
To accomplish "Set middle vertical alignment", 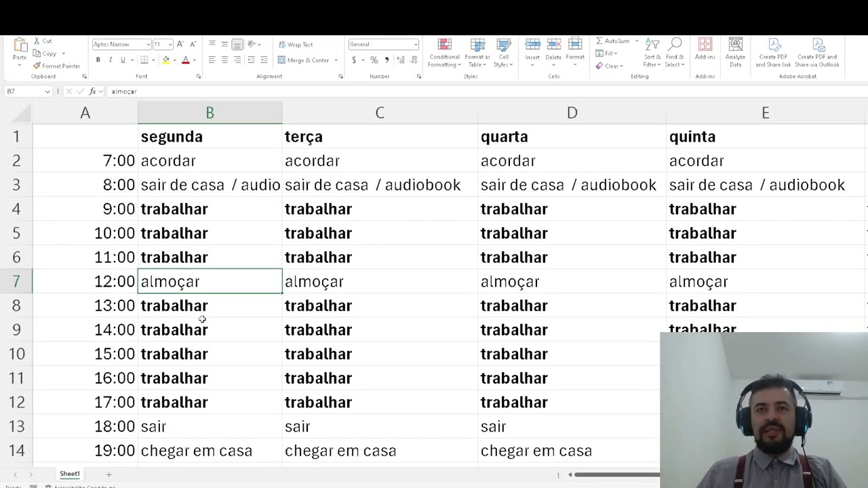I will tap(224, 44).
